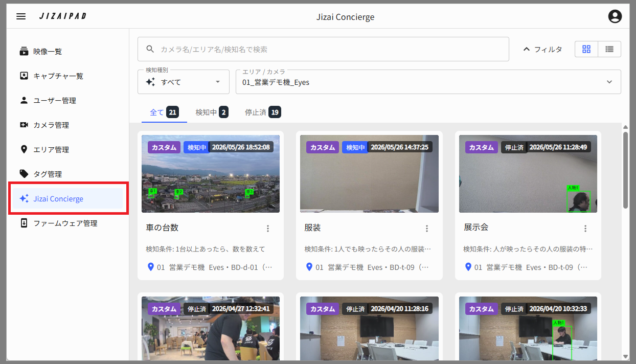Click the カメラ管理 camera icon

[24, 125]
